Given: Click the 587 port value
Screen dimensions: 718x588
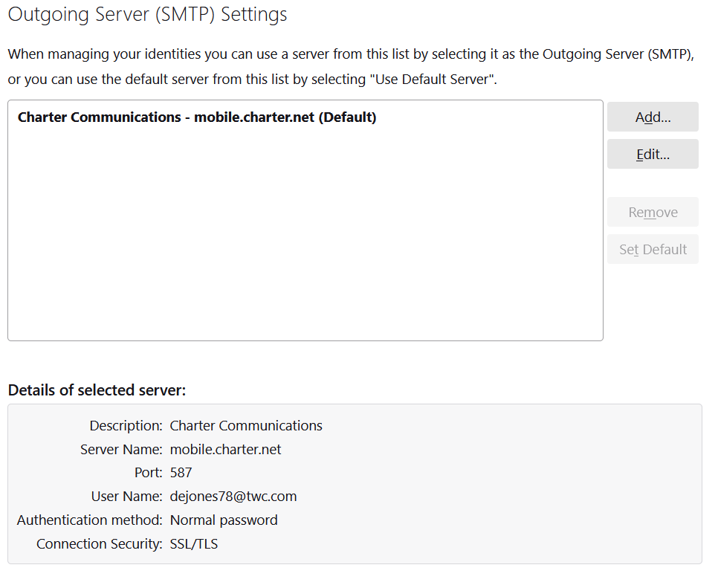Looking at the screenshot, I should point(181,473).
